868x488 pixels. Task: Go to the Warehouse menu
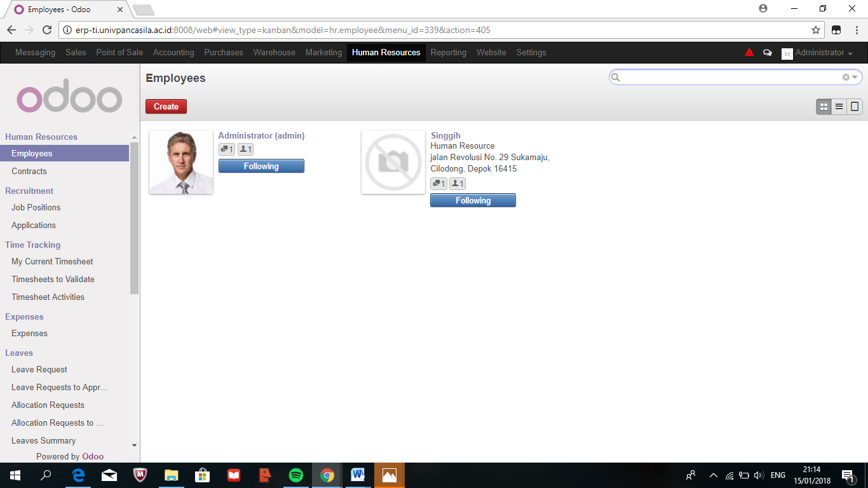(x=274, y=53)
